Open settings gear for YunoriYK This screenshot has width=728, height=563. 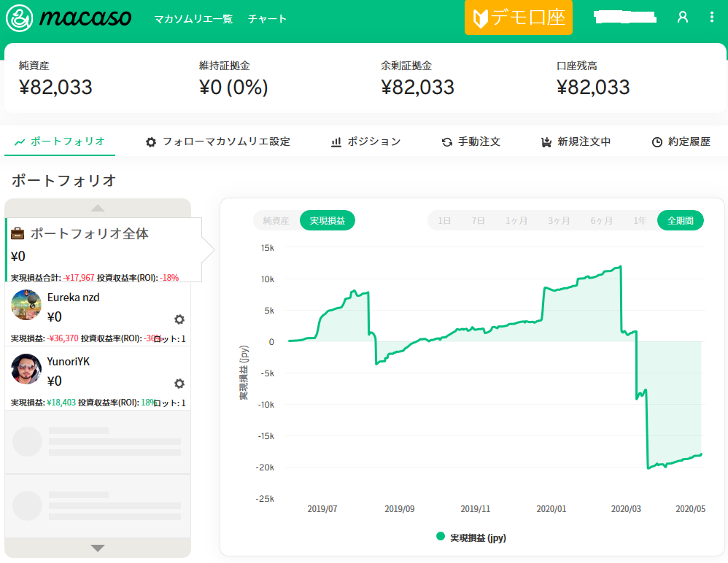[x=179, y=384]
